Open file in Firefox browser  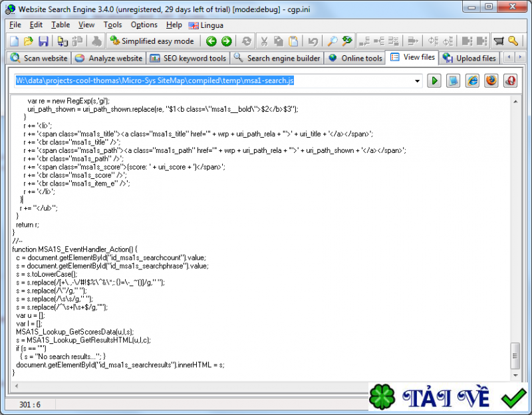(x=491, y=80)
